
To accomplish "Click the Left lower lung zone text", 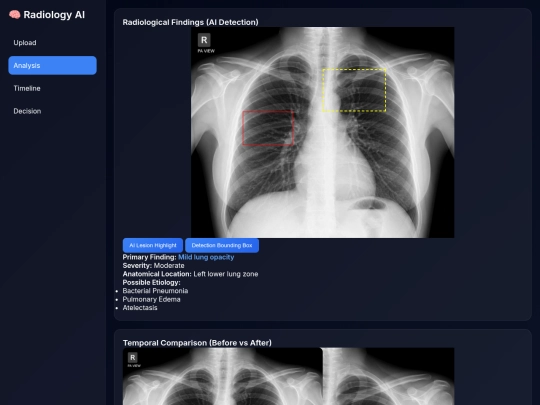I will tap(226, 274).
